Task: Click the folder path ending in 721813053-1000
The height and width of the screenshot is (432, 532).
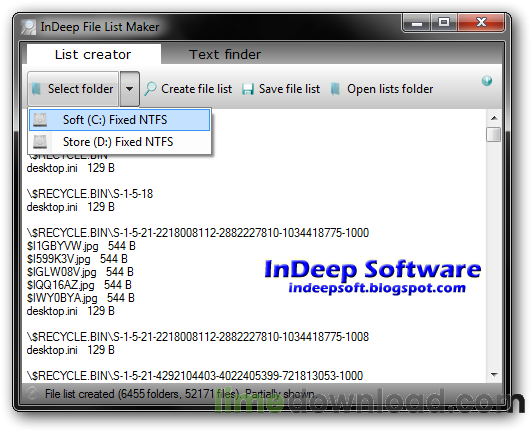Action: pyautogui.click(x=195, y=376)
